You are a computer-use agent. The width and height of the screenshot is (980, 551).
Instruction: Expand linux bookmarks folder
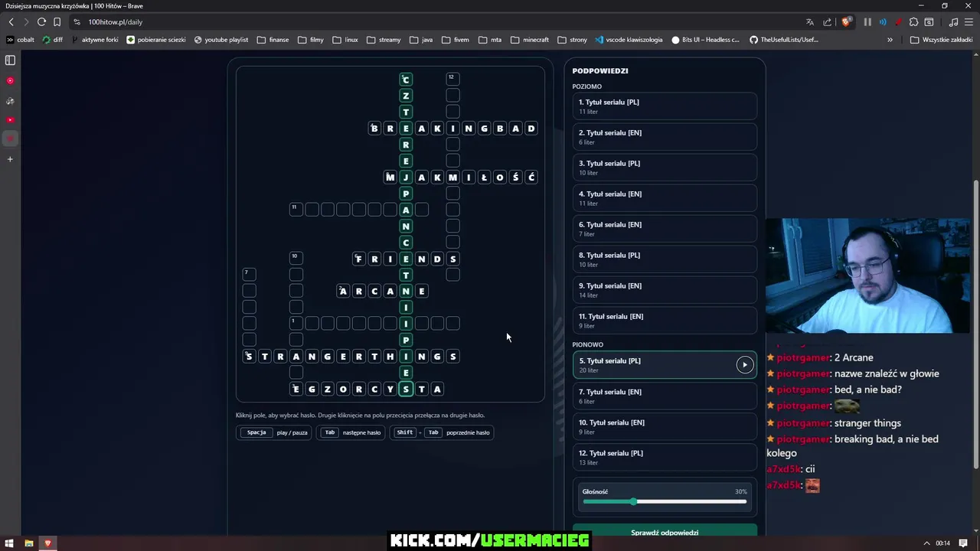pyautogui.click(x=345, y=40)
